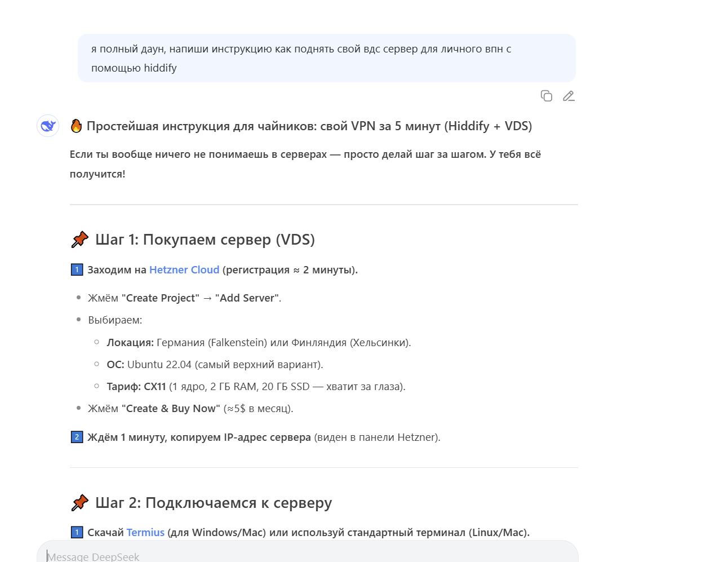Click the copy icon under the user message
Image resolution: width=728 pixels, height=562 pixels.
point(546,96)
